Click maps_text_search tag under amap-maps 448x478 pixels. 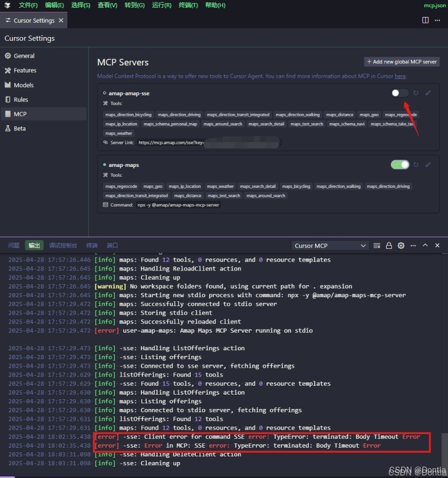point(224,196)
